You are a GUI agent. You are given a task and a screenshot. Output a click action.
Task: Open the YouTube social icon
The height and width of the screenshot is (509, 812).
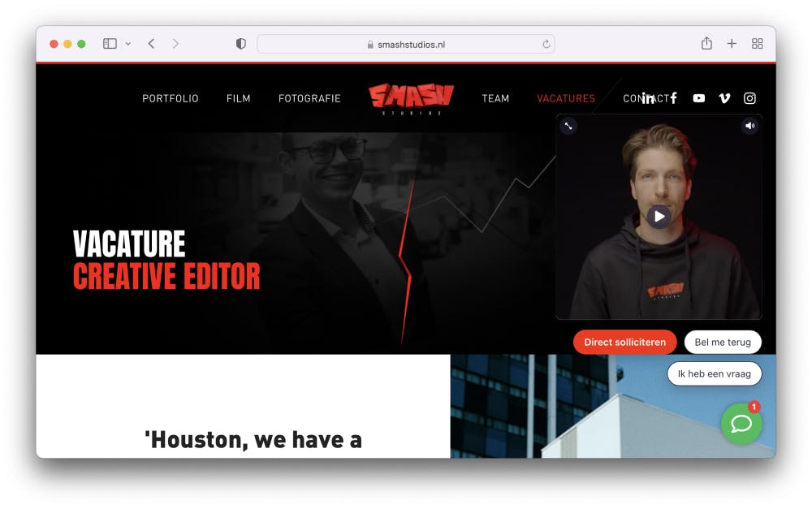(698, 98)
